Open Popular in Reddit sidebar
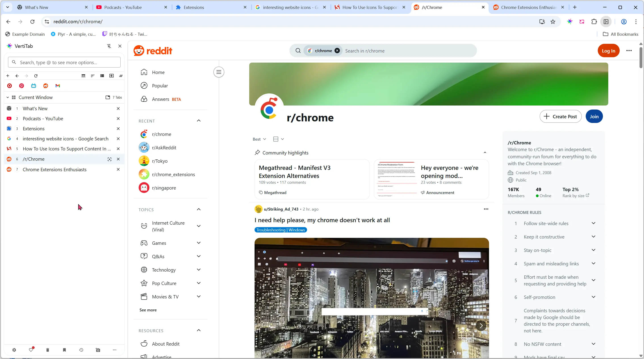The width and height of the screenshot is (644, 359). click(x=160, y=86)
